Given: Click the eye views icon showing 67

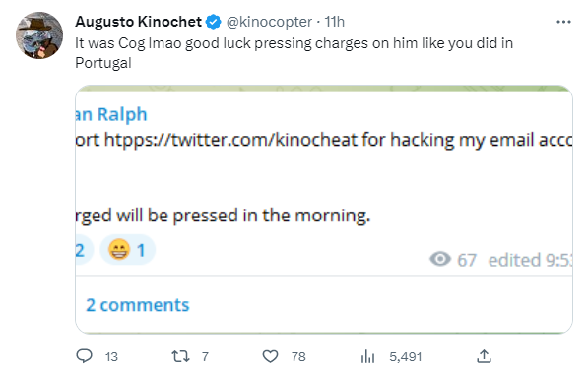Looking at the screenshot, I should (x=440, y=259).
